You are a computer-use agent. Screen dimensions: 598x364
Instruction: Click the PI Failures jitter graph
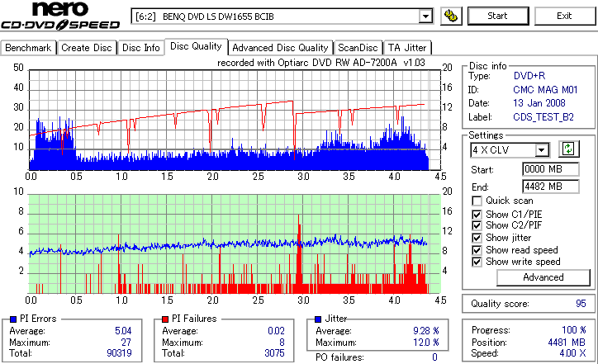[235, 244]
